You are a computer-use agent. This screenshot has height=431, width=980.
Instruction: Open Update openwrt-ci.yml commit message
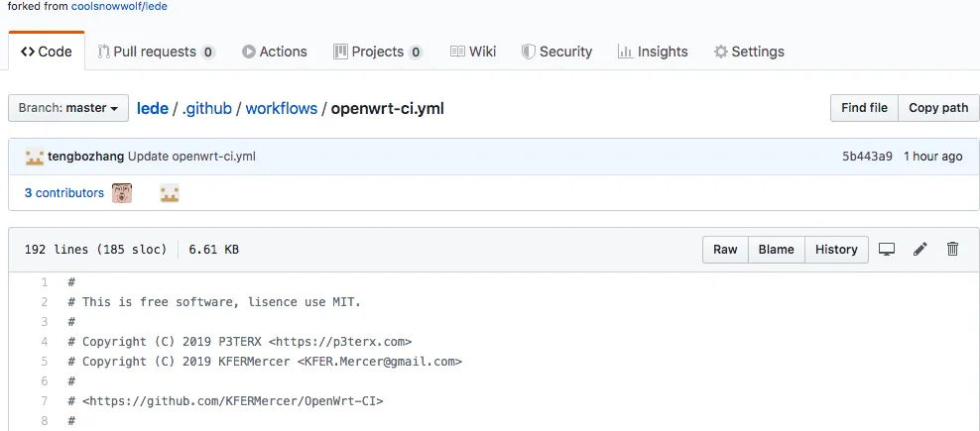coord(191,157)
